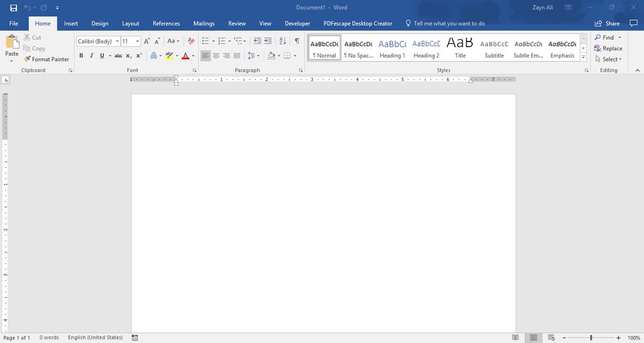Click the Find magnifier button

[604, 37]
